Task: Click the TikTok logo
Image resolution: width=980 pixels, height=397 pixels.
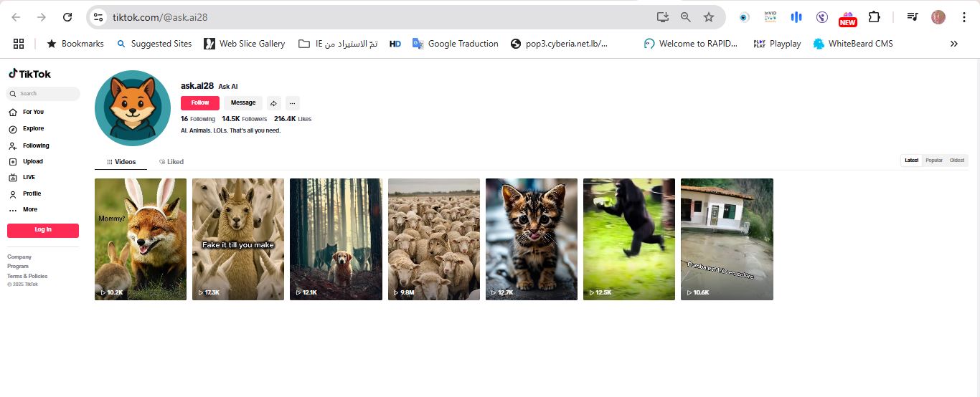Action: click(29, 74)
